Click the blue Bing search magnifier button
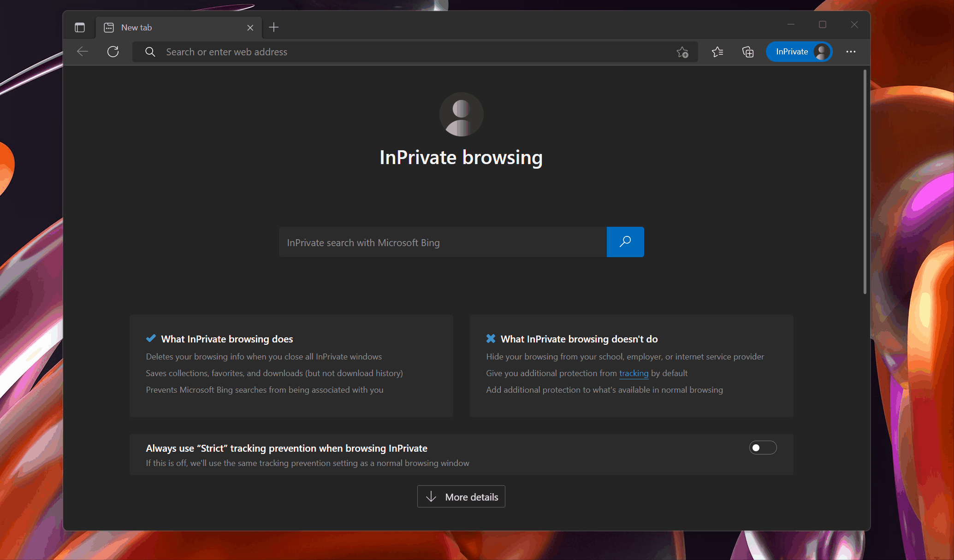Image resolution: width=954 pixels, height=560 pixels. (625, 242)
